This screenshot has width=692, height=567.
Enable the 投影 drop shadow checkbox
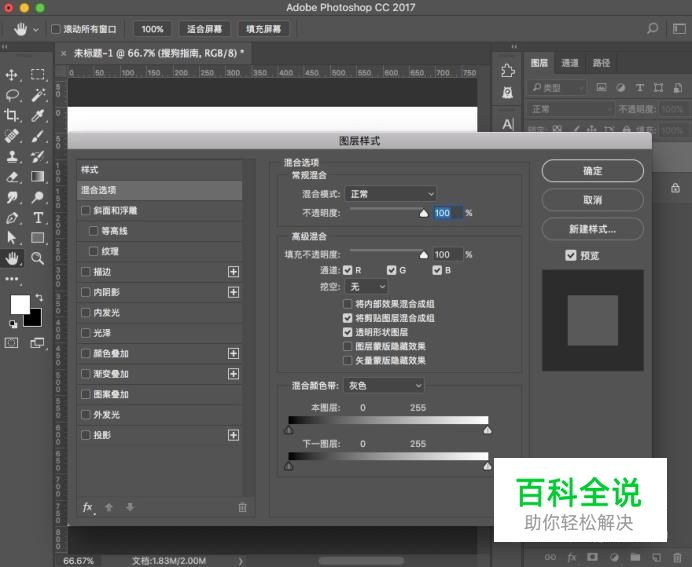click(x=86, y=435)
